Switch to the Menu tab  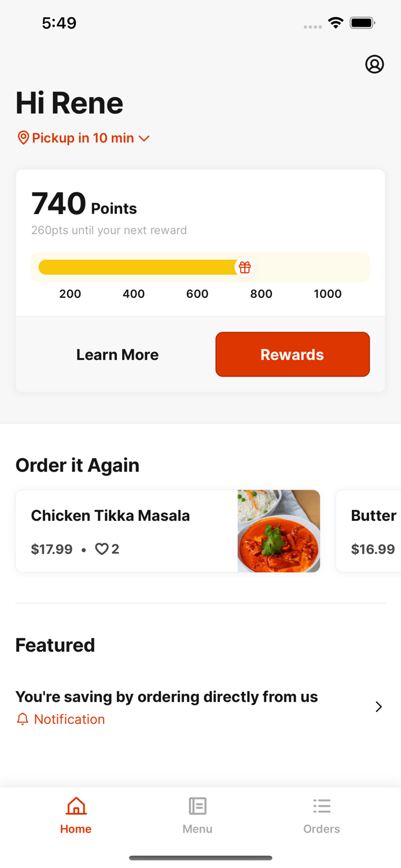pos(197,815)
